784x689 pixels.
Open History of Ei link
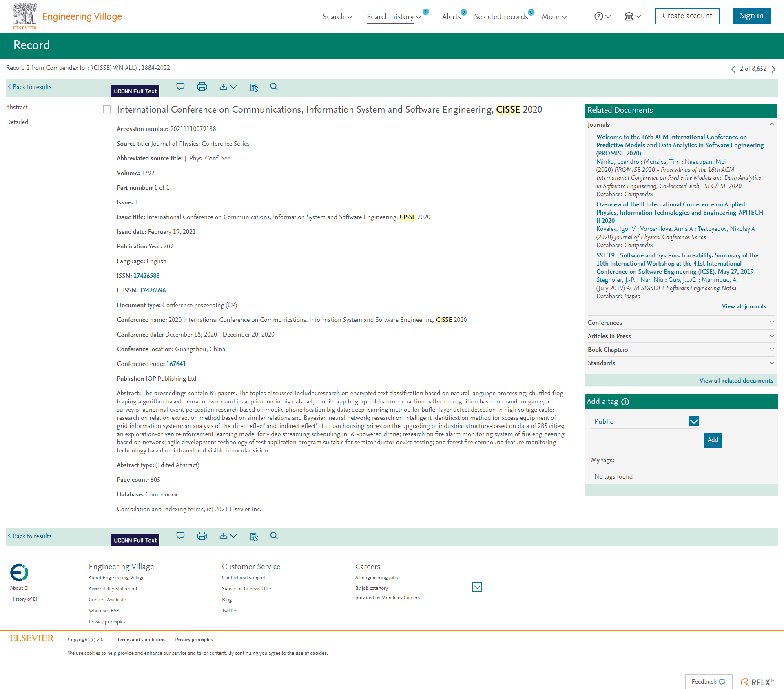[24, 599]
